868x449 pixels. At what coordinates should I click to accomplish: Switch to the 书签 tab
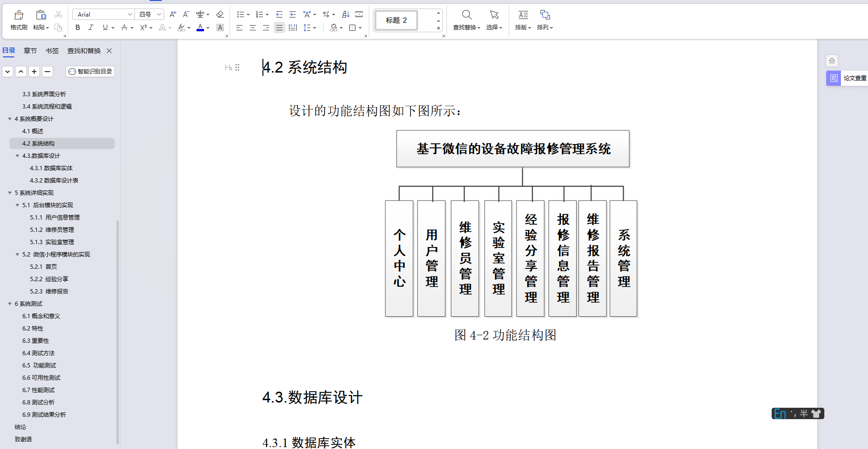pos(52,50)
